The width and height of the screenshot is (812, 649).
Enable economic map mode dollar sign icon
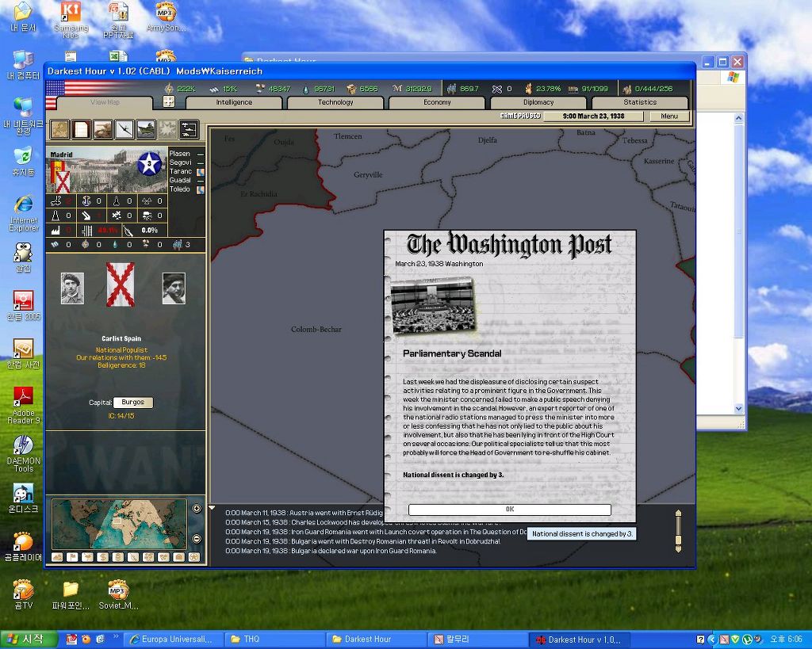[102, 557]
